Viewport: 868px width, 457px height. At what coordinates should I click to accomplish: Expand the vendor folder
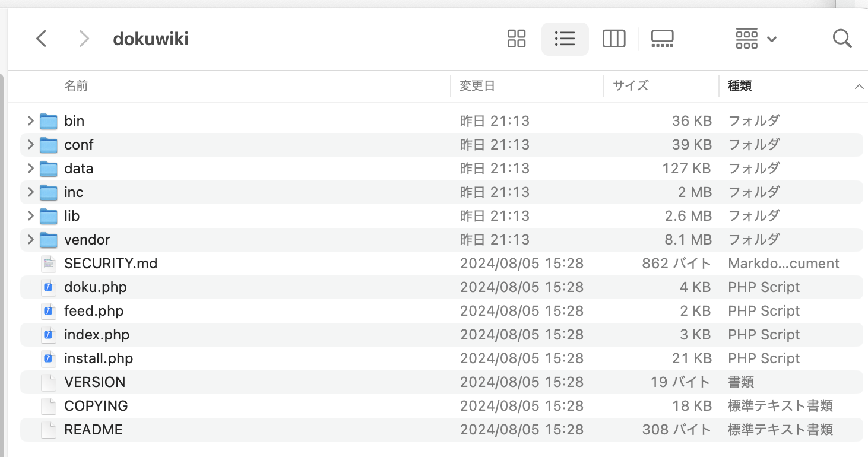coord(30,239)
